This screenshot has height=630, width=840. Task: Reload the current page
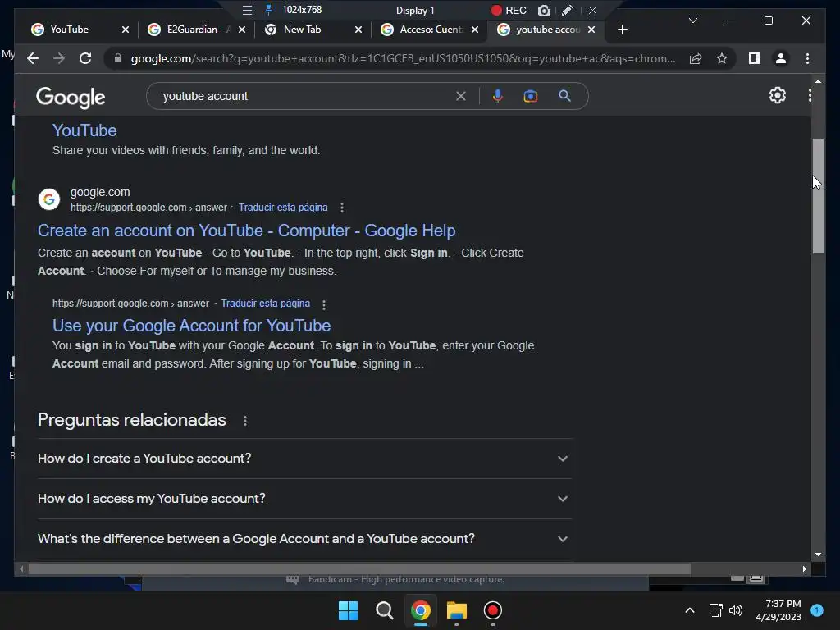coord(85,58)
